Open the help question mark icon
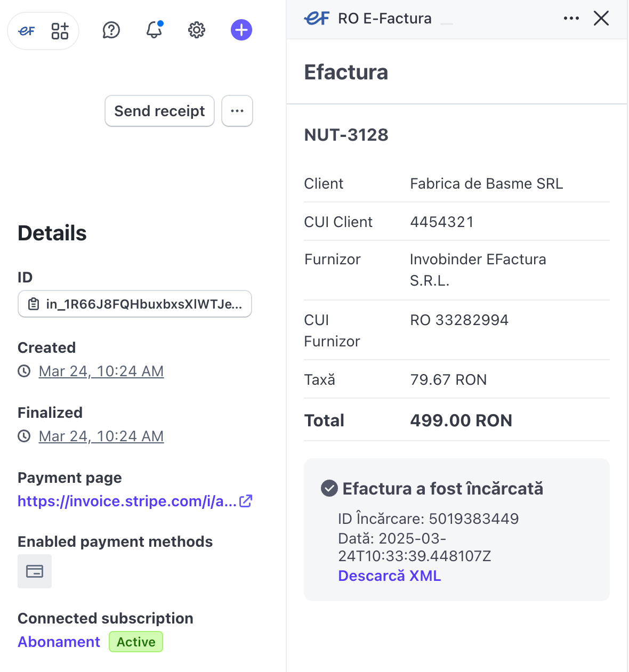This screenshot has width=629, height=672. [x=111, y=30]
